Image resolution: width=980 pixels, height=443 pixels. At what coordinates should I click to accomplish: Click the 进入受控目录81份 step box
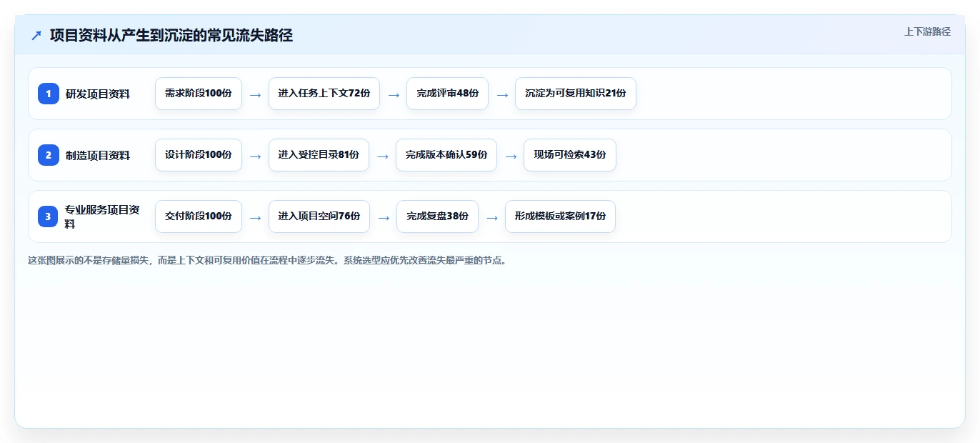(319, 155)
